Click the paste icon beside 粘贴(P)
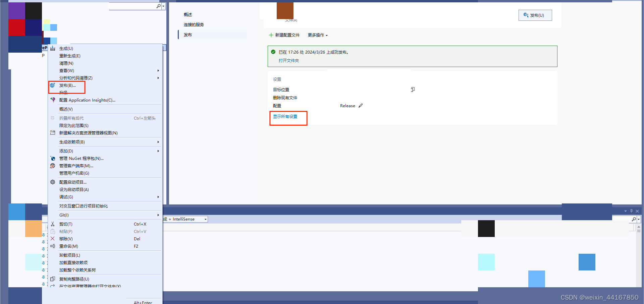This screenshot has height=304, width=644. (53, 231)
